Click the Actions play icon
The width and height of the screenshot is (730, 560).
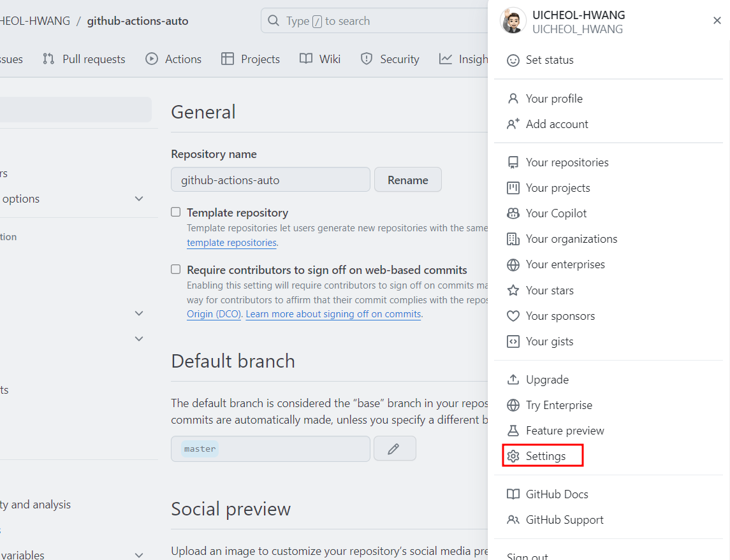[x=151, y=59]
